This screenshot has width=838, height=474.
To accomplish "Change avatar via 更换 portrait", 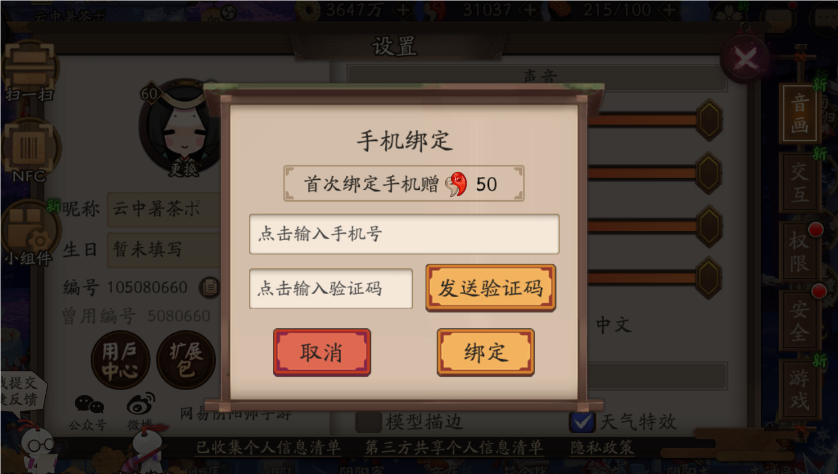I will tap(180, 130).
